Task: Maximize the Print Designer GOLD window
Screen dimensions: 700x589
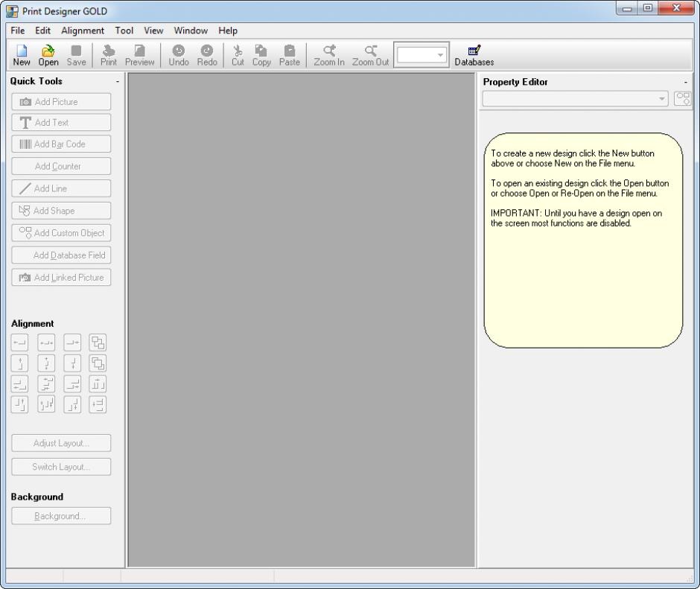Action: tap(648, 8)
